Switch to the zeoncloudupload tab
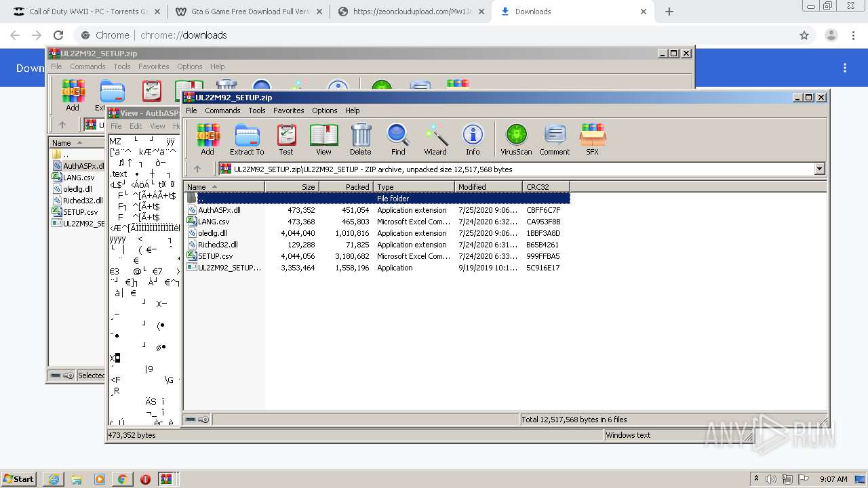This screenshot has height=488, width=868. click(x=410, y=12)
